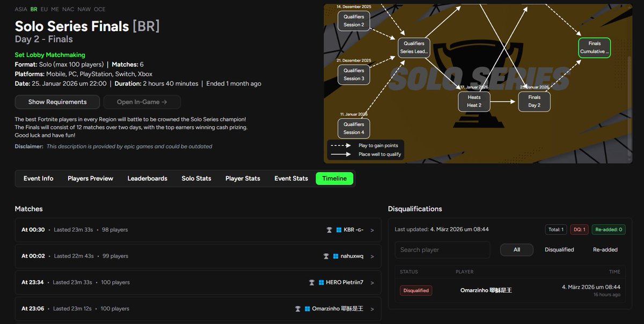The width and height of the screenshot is (644, 324).
Task: Click the STATUS column header
Action: 409,272
